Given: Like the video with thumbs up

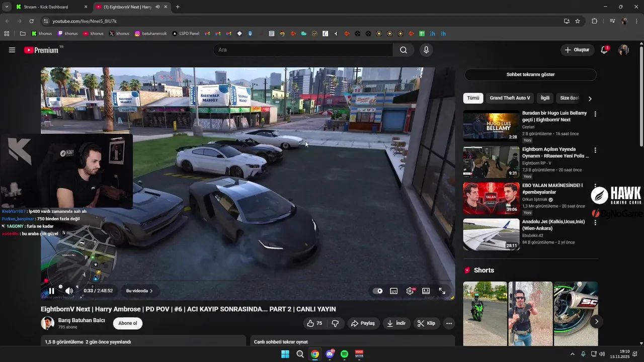Looking at the screenshot, I should tap(315, 323).
